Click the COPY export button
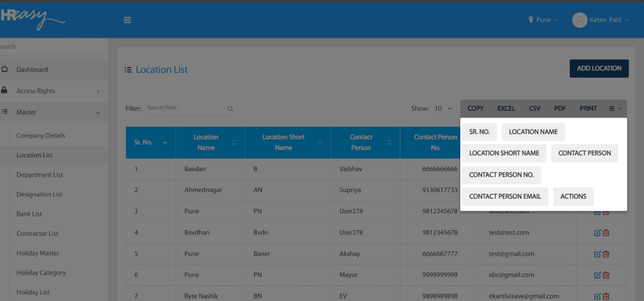The width and height of the screenshot is (644, 301). point(475,108)
